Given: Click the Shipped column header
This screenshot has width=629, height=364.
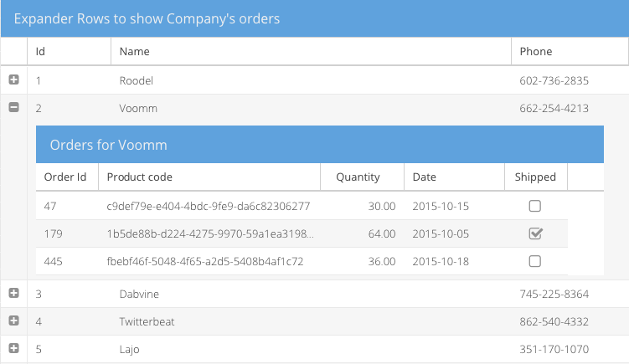Looking at the screenshot, I should coord(535,177).
